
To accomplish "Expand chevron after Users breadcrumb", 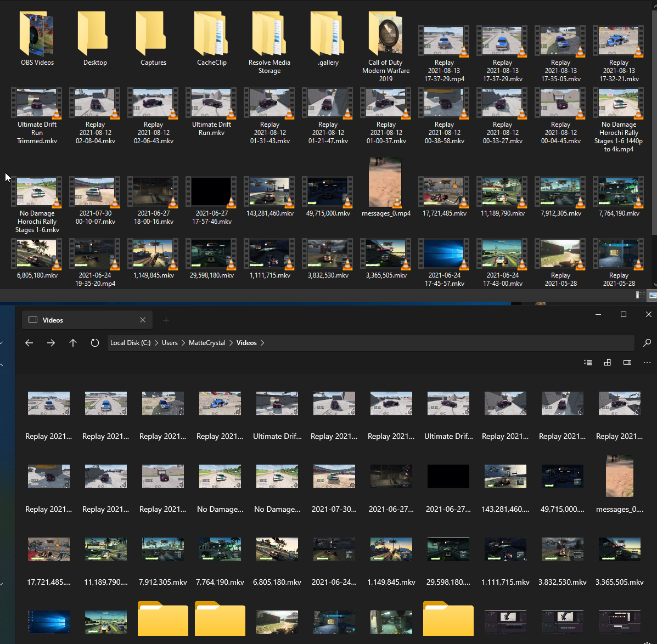I will click(183, 343).
